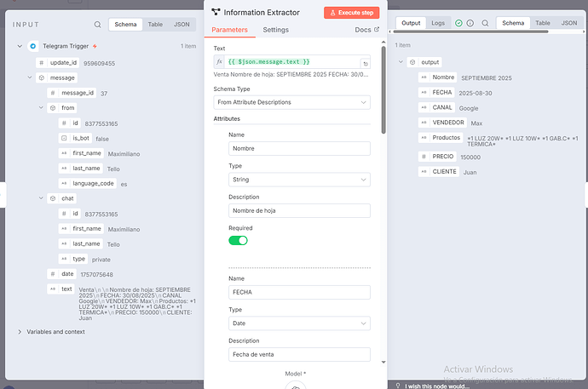588x389 pixels.
Task: Click the text schema pill
Action: 61,289
